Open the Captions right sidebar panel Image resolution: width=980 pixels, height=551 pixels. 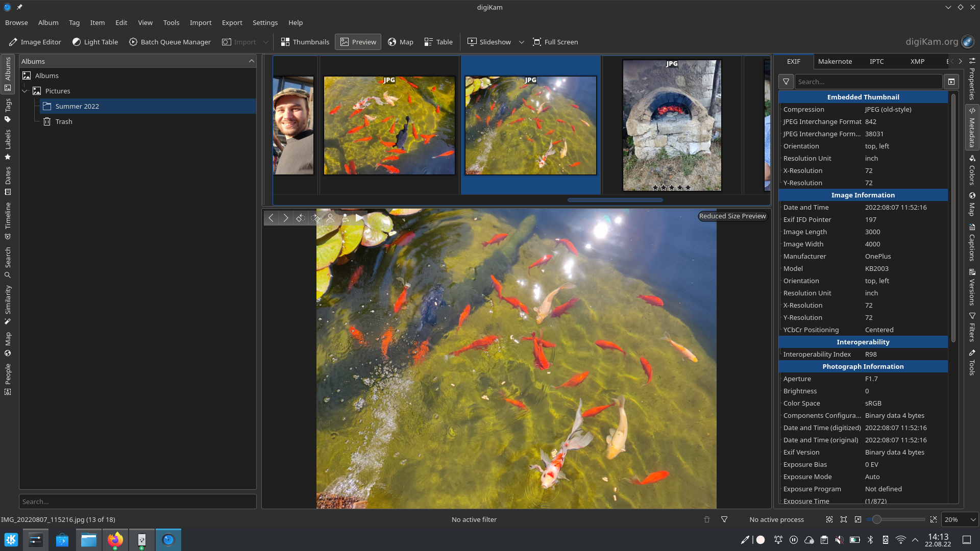(972, 242)
